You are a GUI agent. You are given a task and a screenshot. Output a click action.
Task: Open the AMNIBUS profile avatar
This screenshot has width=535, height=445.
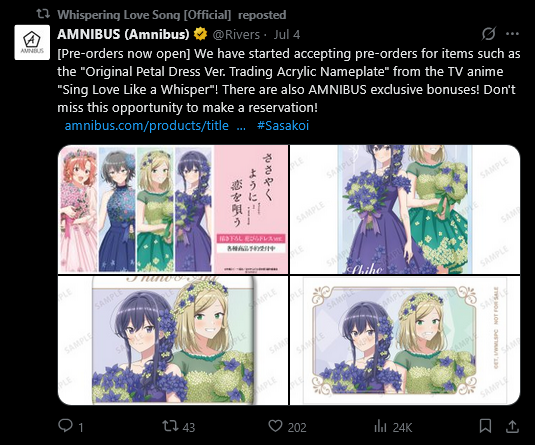(x=32, y=42)
